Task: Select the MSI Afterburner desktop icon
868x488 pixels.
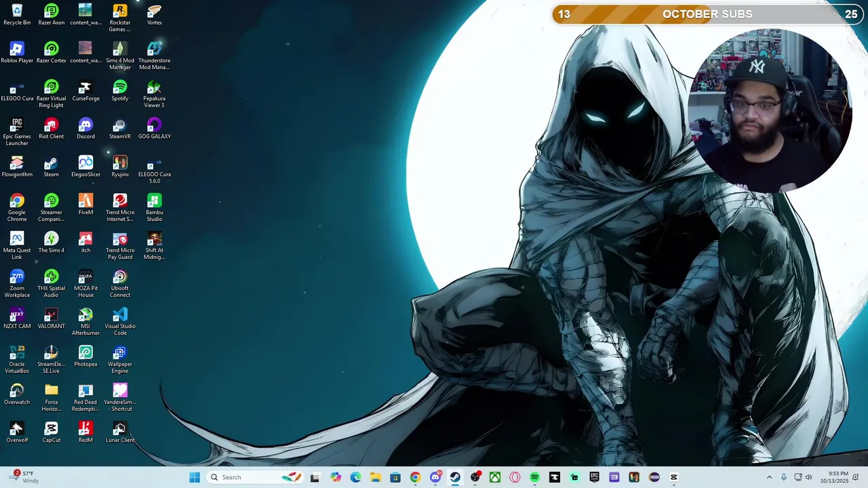Action: tap(85, 322)
